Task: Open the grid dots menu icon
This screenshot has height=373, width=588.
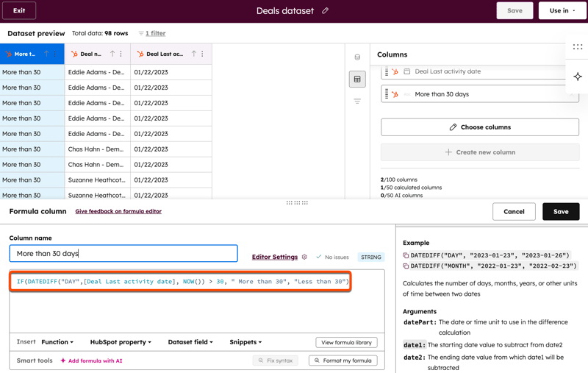Action: coord(578,47)
